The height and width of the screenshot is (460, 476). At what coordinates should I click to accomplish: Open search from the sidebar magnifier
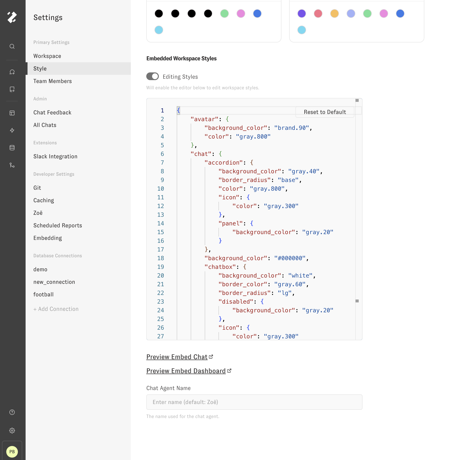point(12,46)
